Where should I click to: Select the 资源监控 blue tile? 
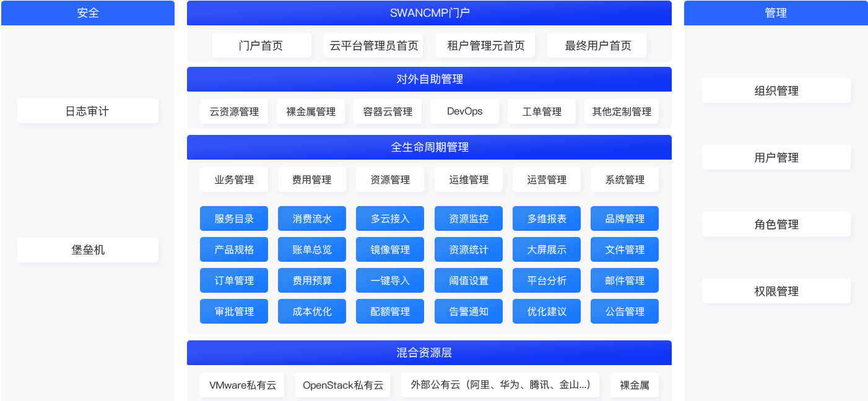469,218
